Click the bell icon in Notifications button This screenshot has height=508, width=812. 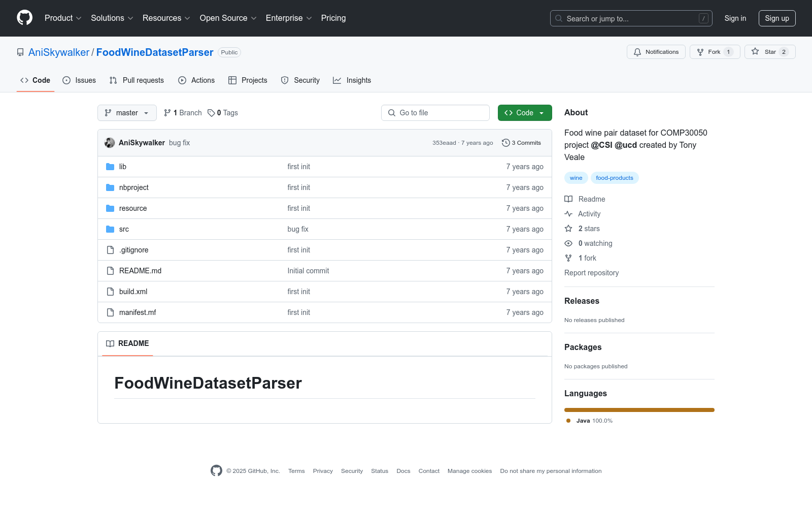[x=637, y=52]
